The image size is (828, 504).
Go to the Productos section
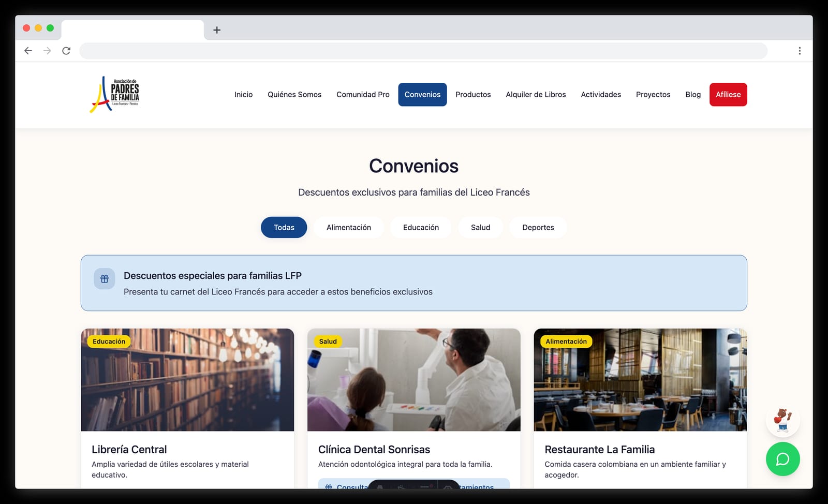point(472,94)
